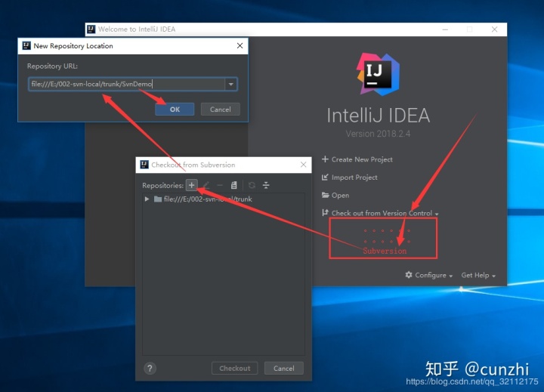Click the document details icon in Repositories toolbar
The width and height of the screenshot is (544, 392).
click(233, 185)
